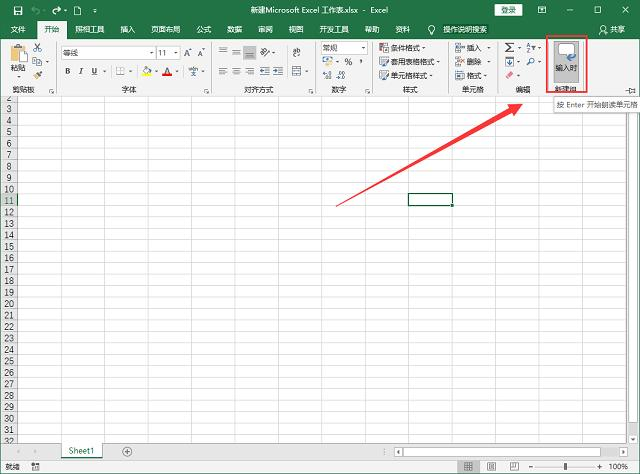This screenshot has height=474, width=640.
Task: Open the text orientation tool
Action: pyautogui.click(x=265, y=52)
